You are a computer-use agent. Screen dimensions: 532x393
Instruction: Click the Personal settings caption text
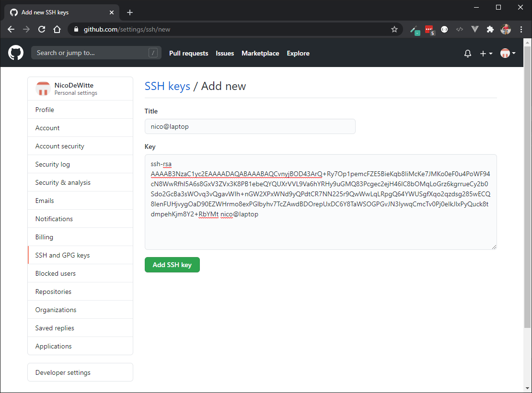click(76, 93)
